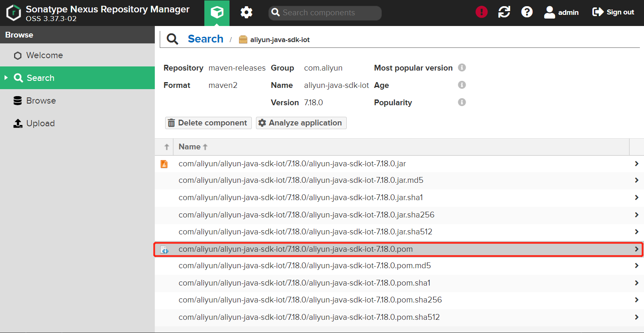Click chevron on the .pom.md5 row
Viewport: 644px width, 333px height.
[x=637, y=266]
